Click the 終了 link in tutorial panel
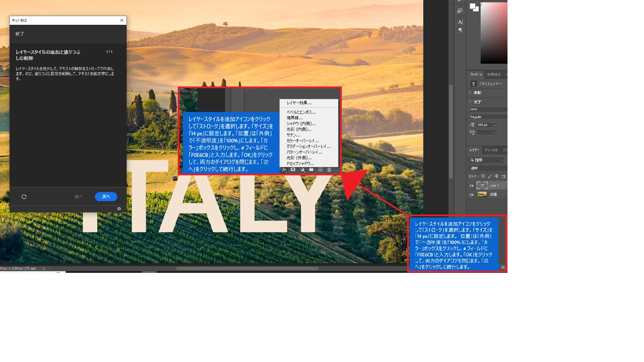The height and width of the screenshot is (362, 644). [x=19, y=34]
